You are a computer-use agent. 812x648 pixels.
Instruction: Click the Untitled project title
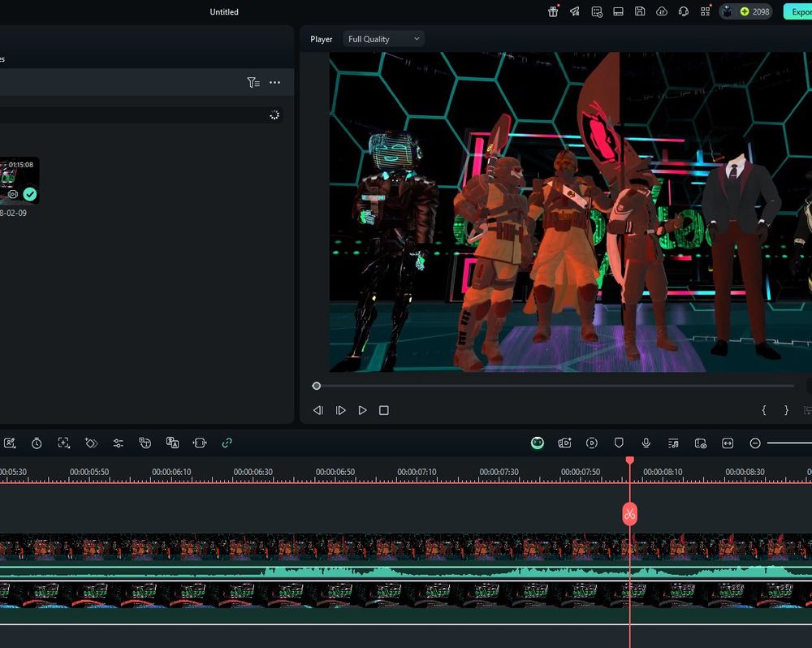click(224, 11)
